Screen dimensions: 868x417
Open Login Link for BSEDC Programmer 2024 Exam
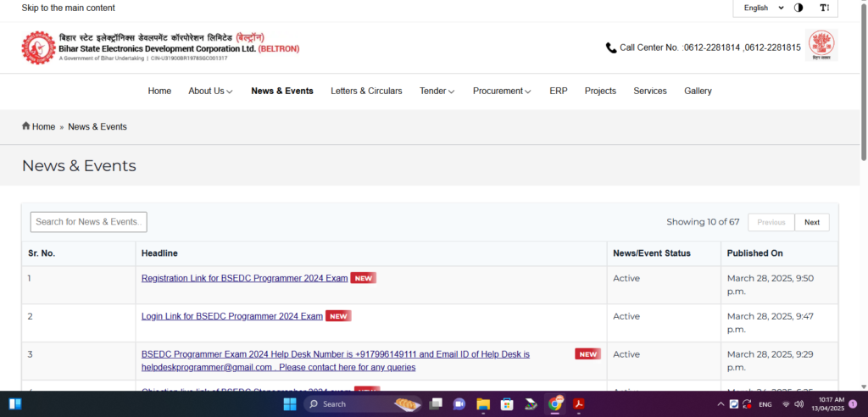[x=232, y=316]
